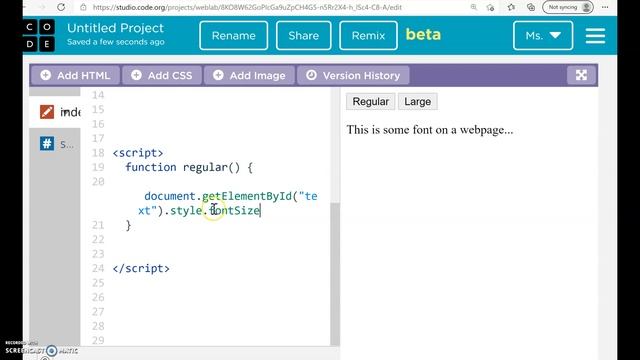Click the Untitled Project title
The width and height of the screenshot is (640, 360).
coord(115,28)
